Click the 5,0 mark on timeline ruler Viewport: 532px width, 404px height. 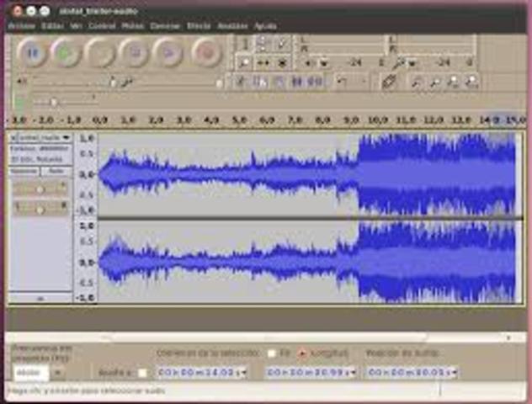coord(239,120)
